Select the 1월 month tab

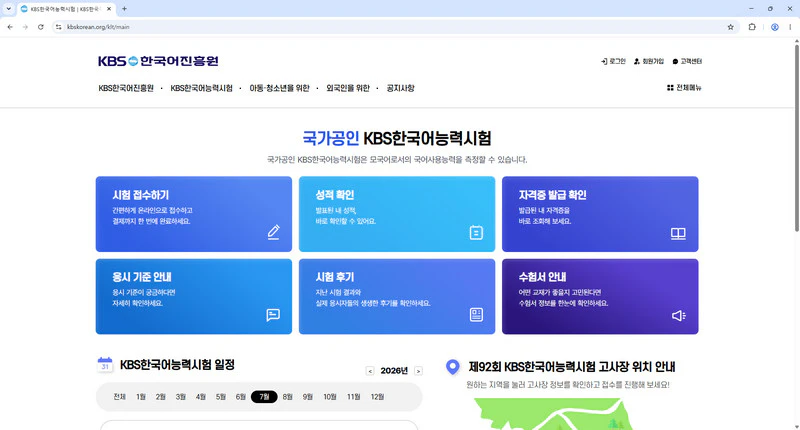(141, 397)
